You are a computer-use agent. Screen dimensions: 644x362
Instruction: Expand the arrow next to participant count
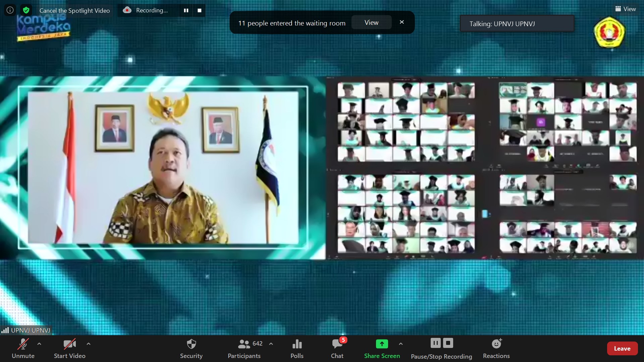pyautogui.click(x=271, y=344)
